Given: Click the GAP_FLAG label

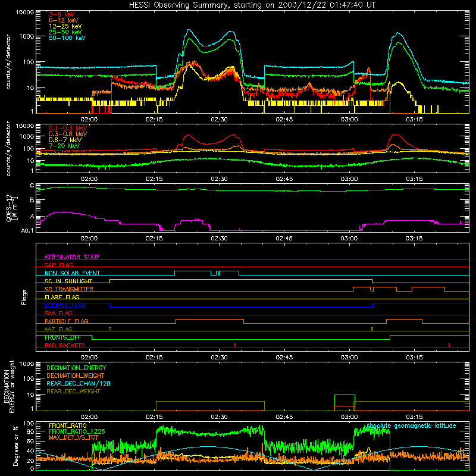Looking at the screenshot, I should [58, 265].
